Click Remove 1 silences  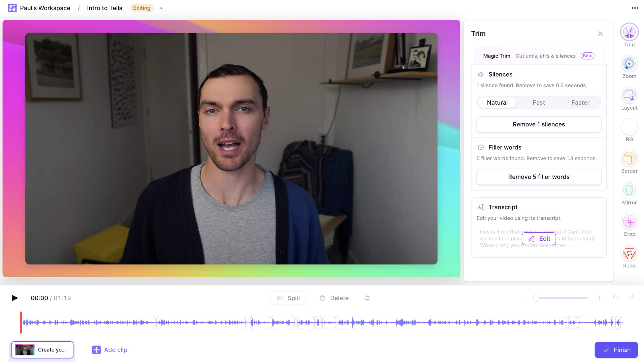(x=539, y=124)
